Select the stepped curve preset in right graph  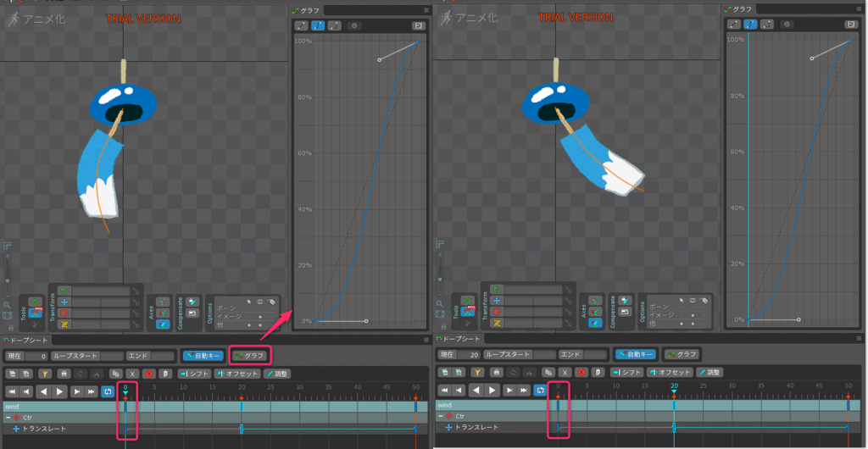pos(766,25)
